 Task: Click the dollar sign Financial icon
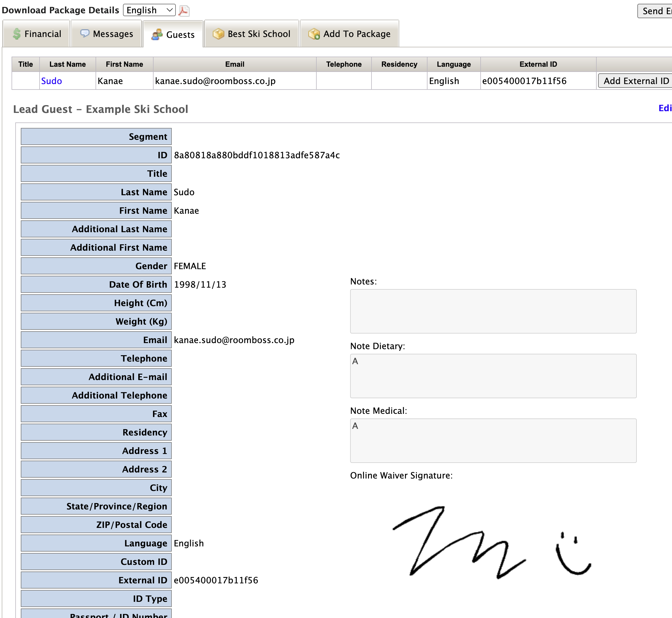17,34
